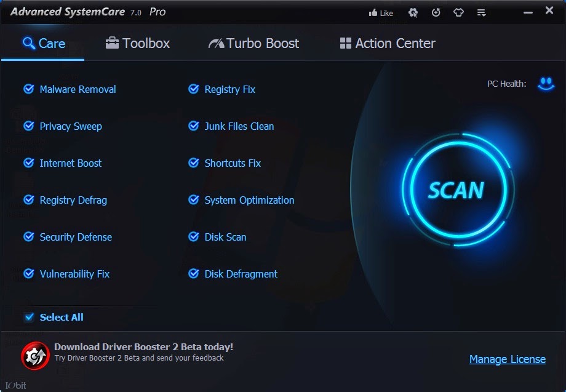The height and width of the screenshot is (392, 566).
Task: Disable the Select All checkbox
Action: (28, 317)
